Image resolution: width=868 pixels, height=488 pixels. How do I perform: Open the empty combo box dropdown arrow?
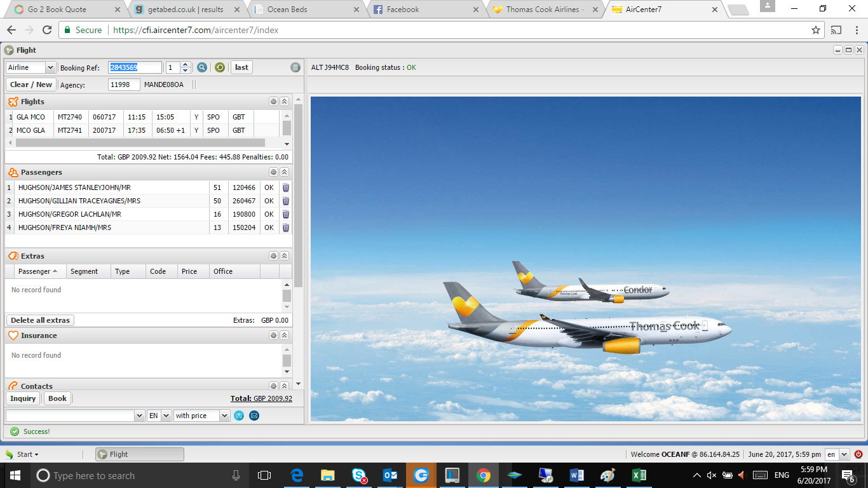pyautogui.click(x=140, y=416)
